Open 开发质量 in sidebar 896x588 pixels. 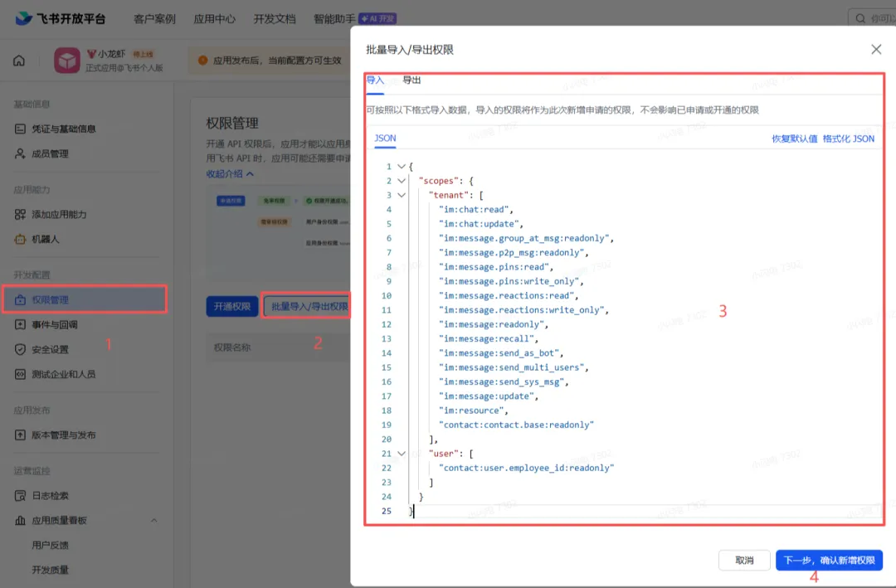click(51, 571)
